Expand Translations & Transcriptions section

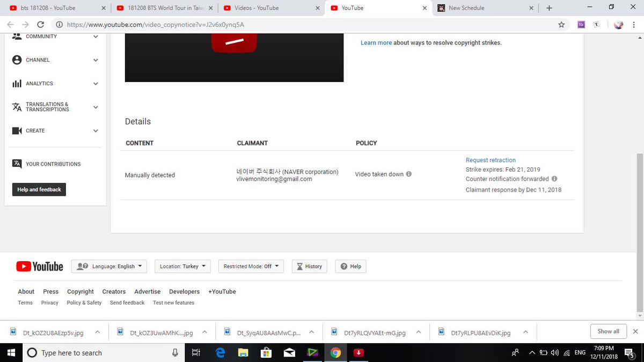tap(96, 107)
